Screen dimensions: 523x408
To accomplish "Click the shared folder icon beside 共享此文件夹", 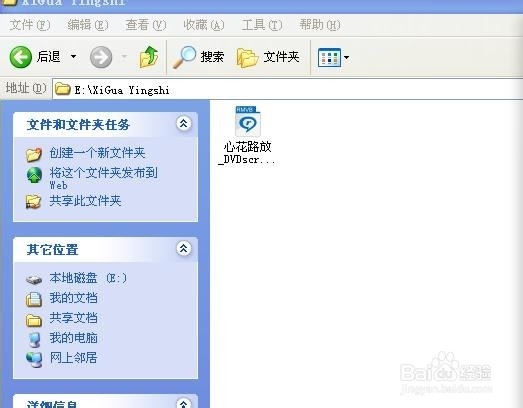I will coord(34,201).
